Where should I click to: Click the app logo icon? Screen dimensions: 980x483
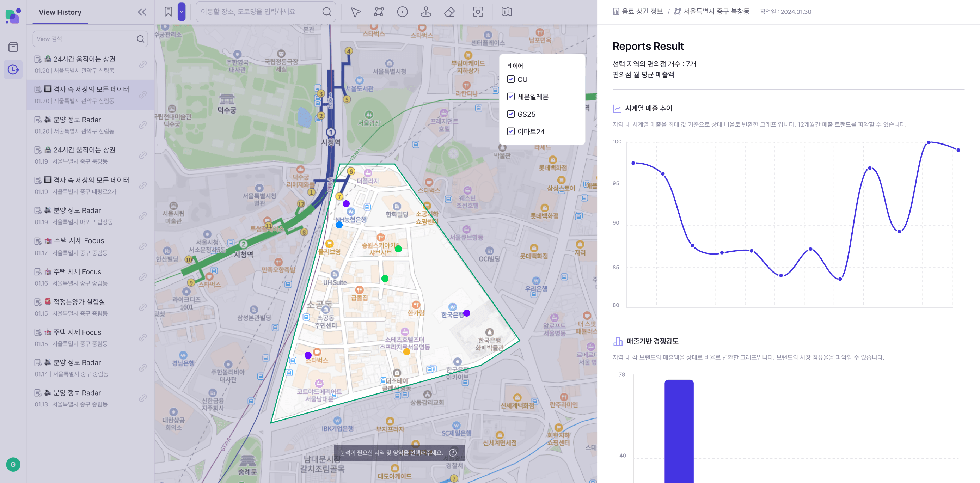point(13,16)
